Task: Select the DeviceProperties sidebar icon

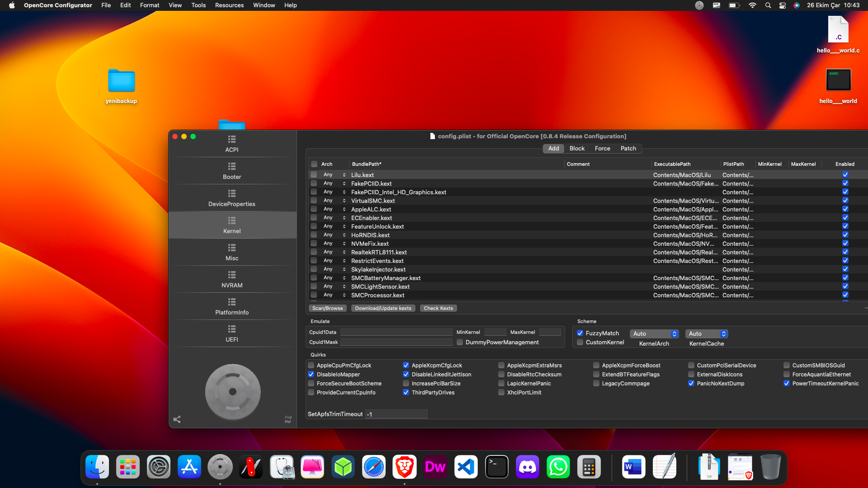Action: (x=232, y=197)
